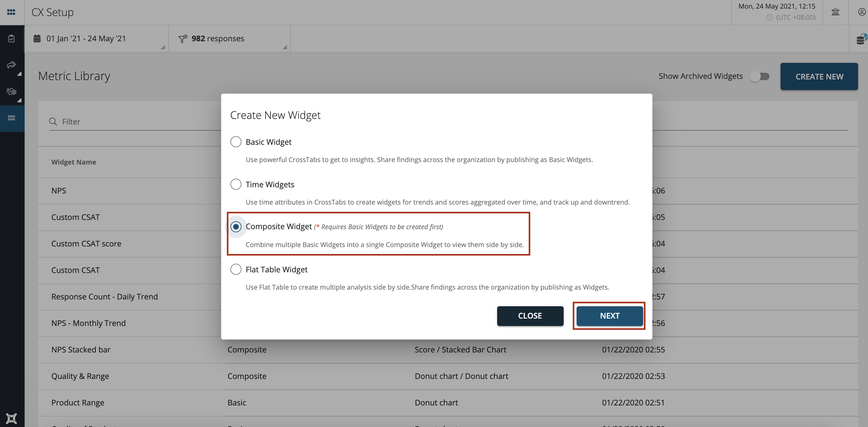Screen dimensions: 868x427
Task: Click the Metric Library heading
Action: [x=74, y=76]
